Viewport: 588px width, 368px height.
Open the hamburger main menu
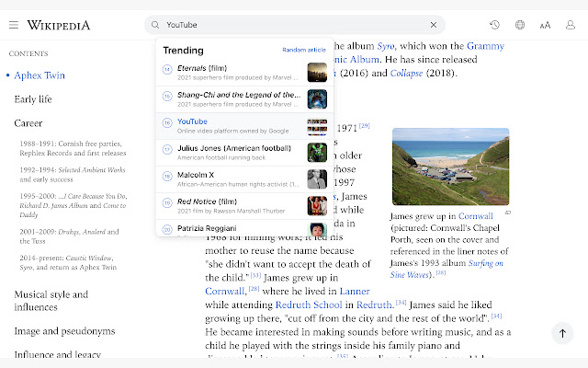(13, 25)
